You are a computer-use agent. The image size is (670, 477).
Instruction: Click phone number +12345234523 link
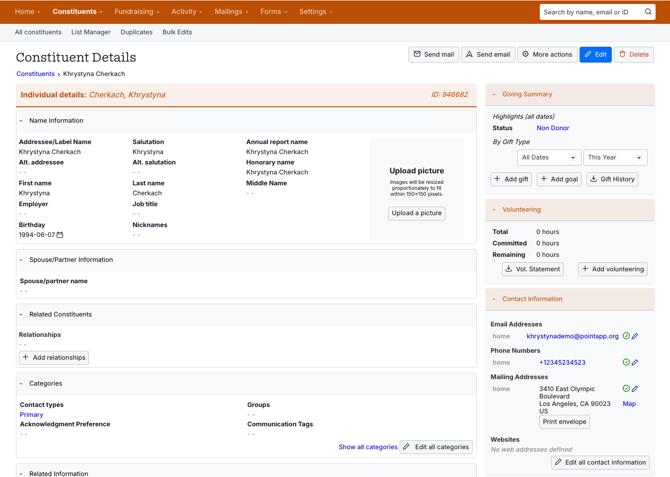(562, 362)
